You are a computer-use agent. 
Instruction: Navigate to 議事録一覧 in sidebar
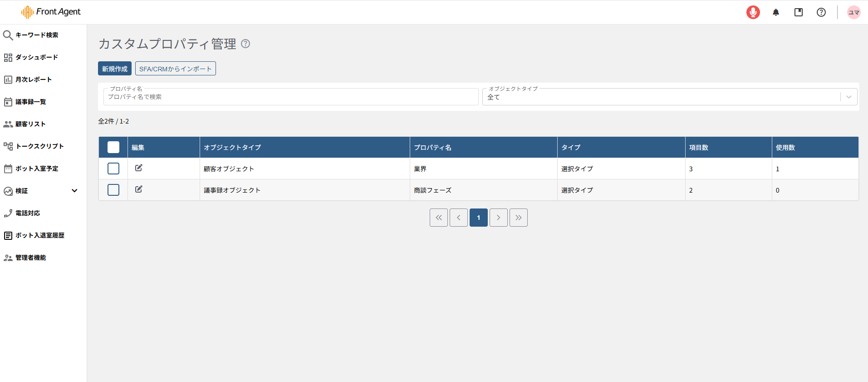[30, 102]
